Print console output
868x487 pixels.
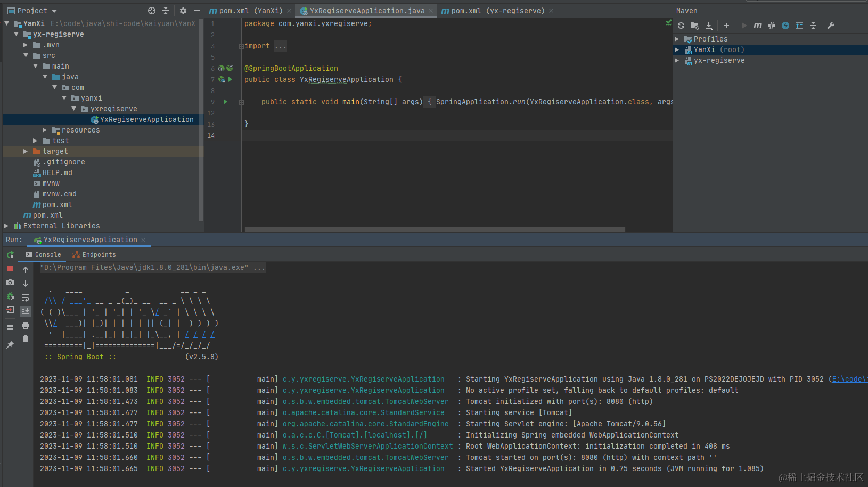pyautogui.click(x=26, y=325)
